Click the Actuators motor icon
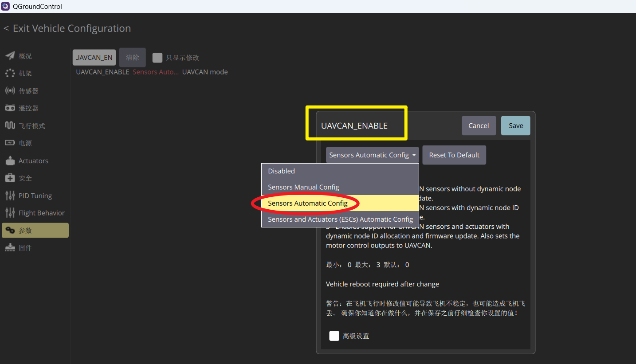 [10, 160]
